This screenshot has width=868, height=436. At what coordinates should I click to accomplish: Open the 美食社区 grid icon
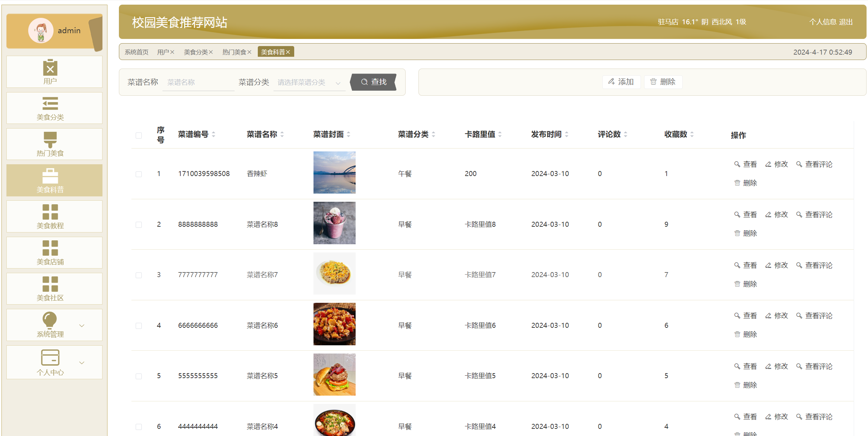tap(50, 284)
